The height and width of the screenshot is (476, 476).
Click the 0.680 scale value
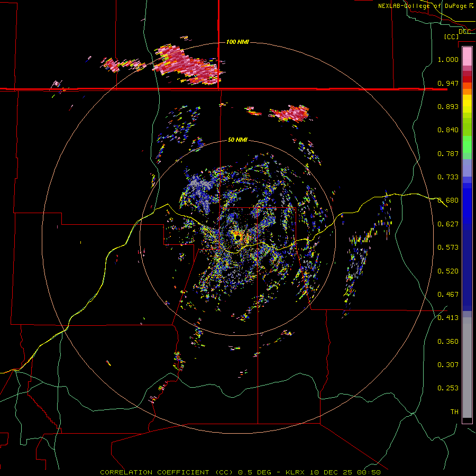(448, 200)
